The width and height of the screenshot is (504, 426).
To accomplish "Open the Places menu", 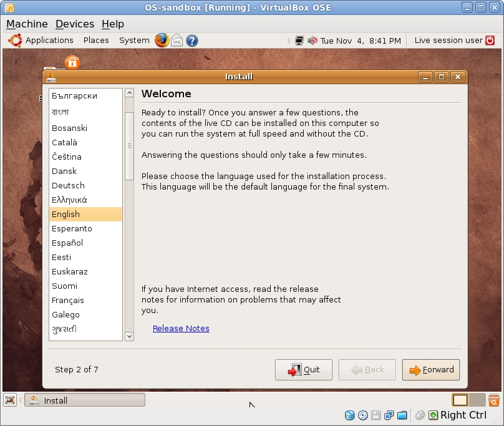I will pos(96,40).
